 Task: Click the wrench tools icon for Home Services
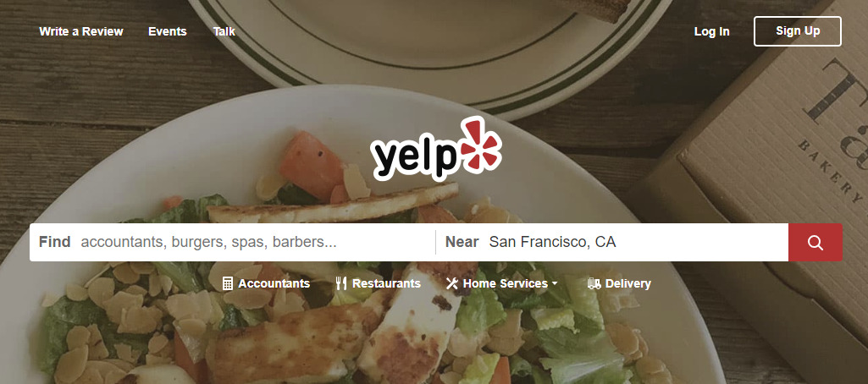452,283
